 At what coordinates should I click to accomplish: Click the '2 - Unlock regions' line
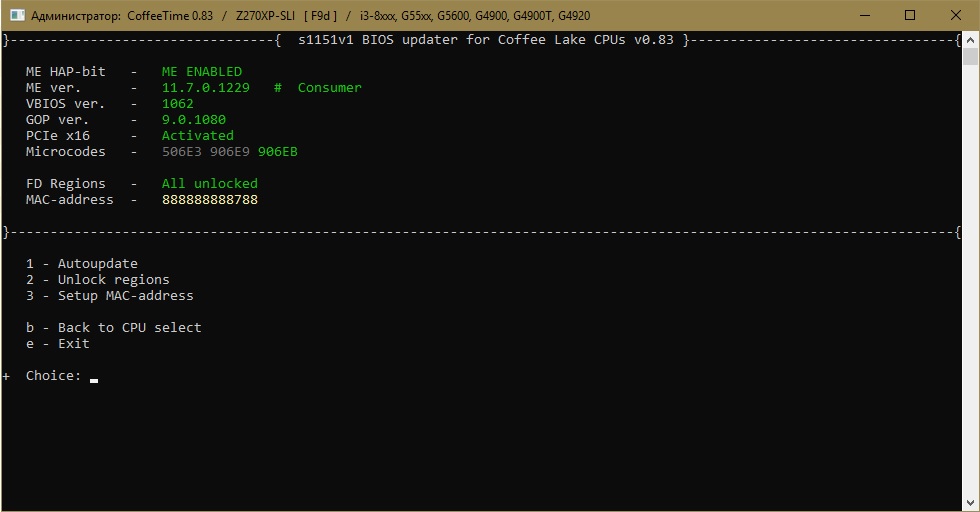98,279
